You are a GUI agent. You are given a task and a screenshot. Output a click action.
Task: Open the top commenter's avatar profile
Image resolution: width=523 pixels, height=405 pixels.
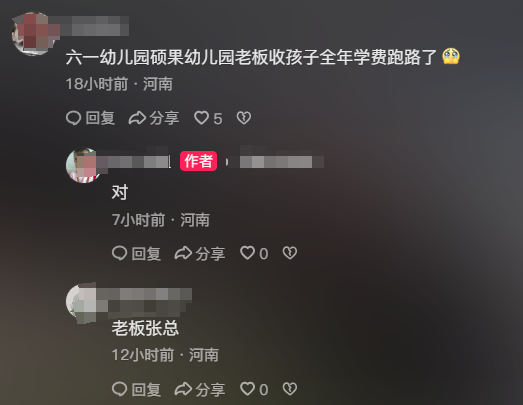32,33
